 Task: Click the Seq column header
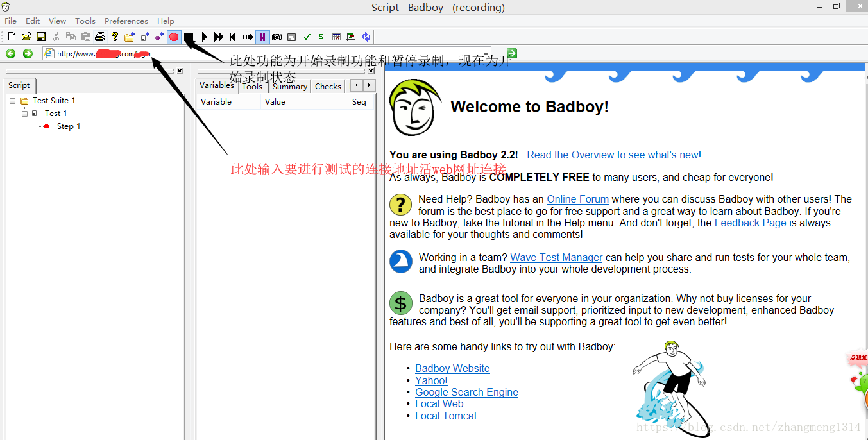(361, 102)
